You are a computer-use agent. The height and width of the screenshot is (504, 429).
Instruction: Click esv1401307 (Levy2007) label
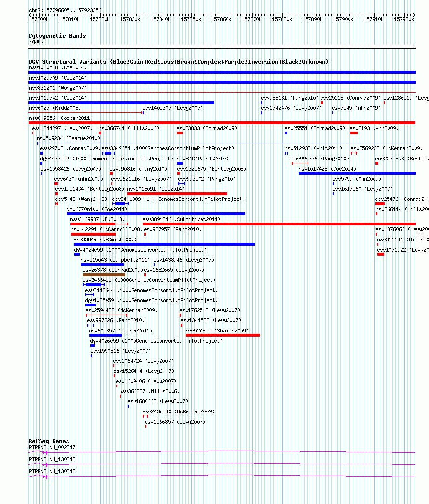tap(173, 108)
